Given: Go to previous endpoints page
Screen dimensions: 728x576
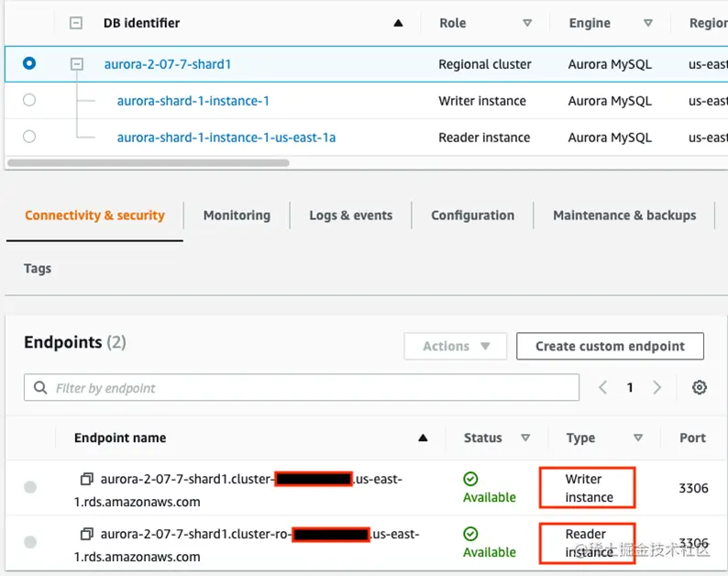Looking at the screenshot, I should [x=602, y=387].
